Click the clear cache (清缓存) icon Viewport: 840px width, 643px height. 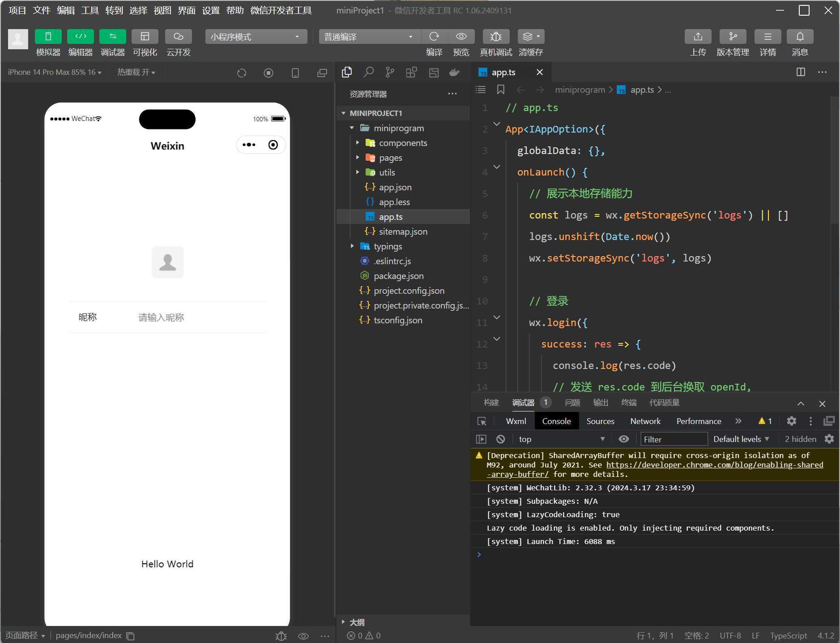(531, 37)
